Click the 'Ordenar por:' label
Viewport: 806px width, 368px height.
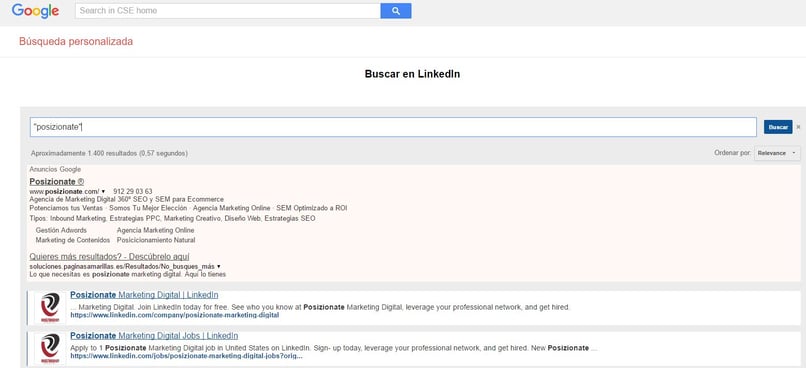[x=732, y=153]
